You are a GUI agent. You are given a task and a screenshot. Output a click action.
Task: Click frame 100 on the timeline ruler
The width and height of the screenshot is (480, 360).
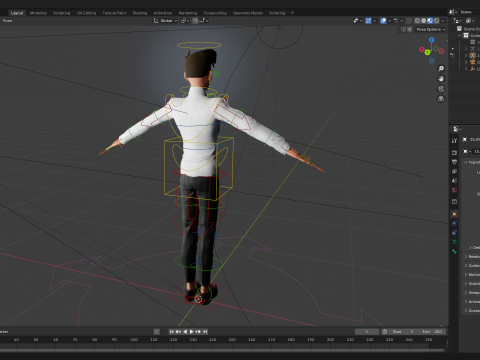click(134, 340)
